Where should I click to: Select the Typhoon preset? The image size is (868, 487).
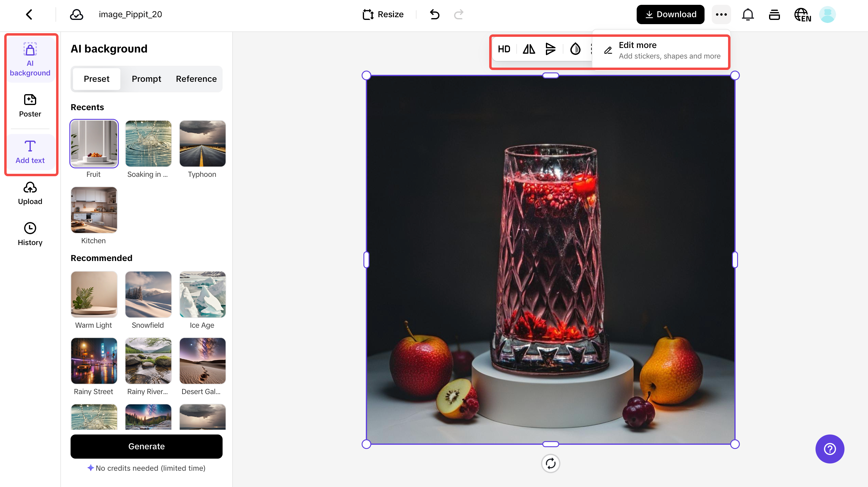[202, 143]
